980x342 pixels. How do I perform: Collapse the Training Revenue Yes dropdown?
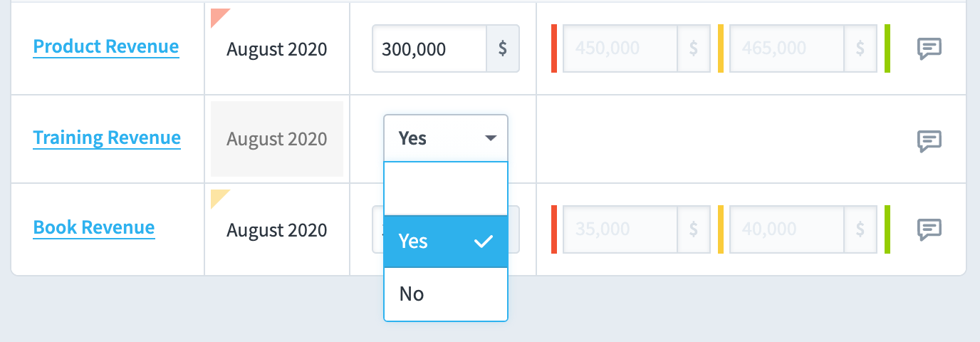click(446, 138)
